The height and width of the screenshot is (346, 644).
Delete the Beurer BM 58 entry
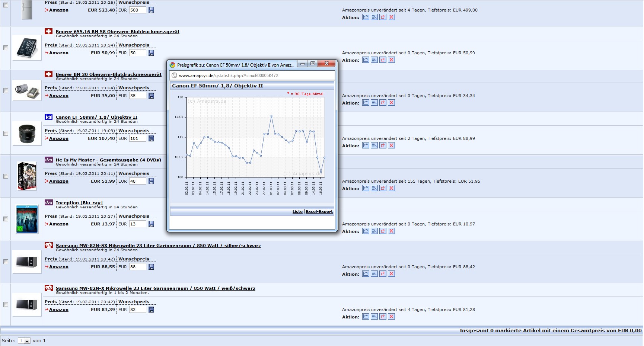[x=391, y=60]
